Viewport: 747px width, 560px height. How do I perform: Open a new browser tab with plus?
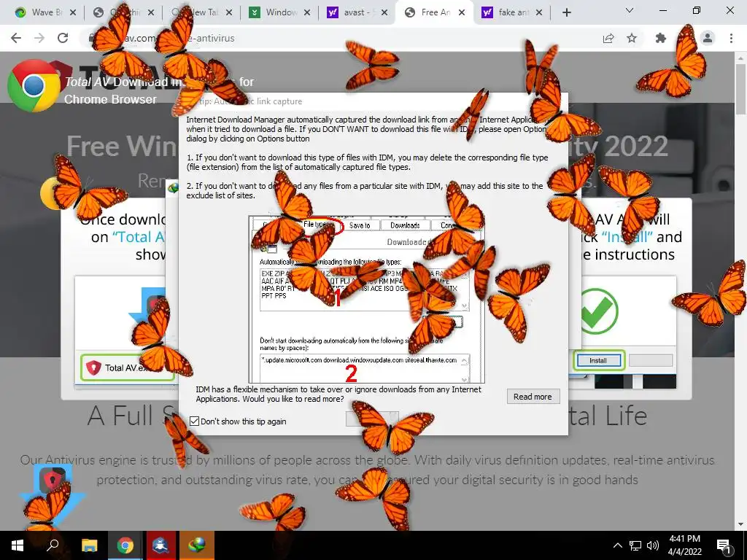click(x=566, y=12)
